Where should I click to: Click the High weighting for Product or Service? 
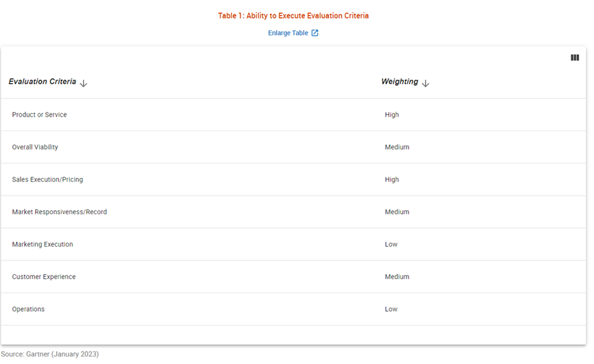click(391, 115)
